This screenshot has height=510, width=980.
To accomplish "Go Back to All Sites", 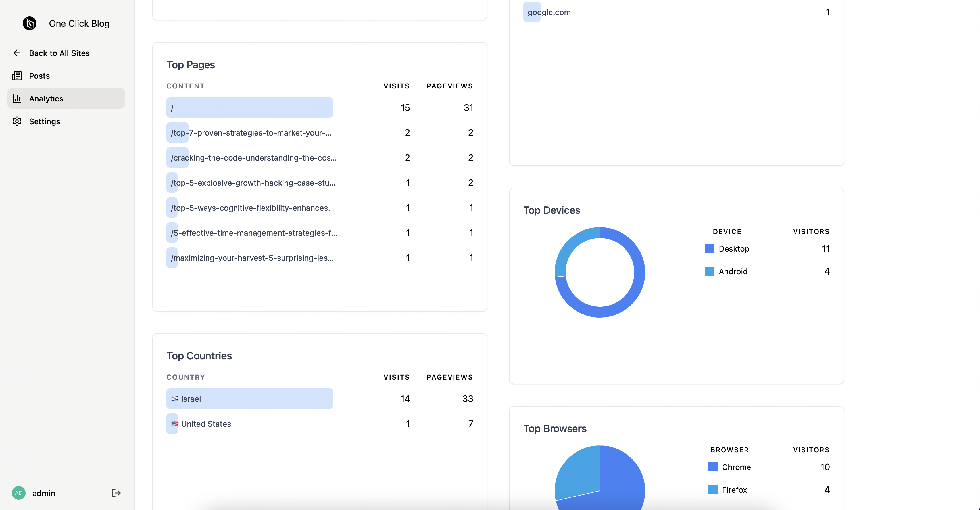I will click(x=59, y=53).
